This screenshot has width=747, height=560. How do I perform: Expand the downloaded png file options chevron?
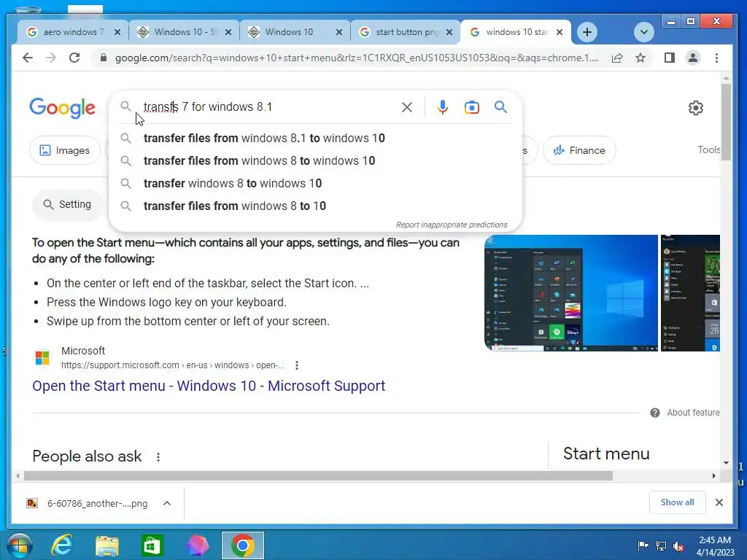tap(167, 503)
